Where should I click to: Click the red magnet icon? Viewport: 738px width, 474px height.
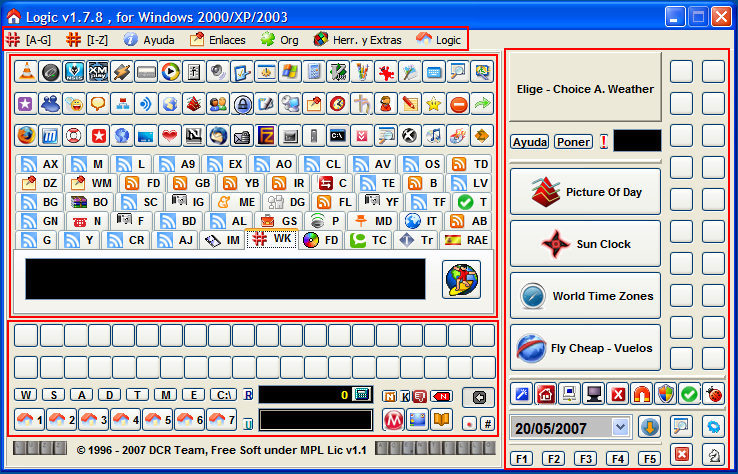(x=642, y=394)
